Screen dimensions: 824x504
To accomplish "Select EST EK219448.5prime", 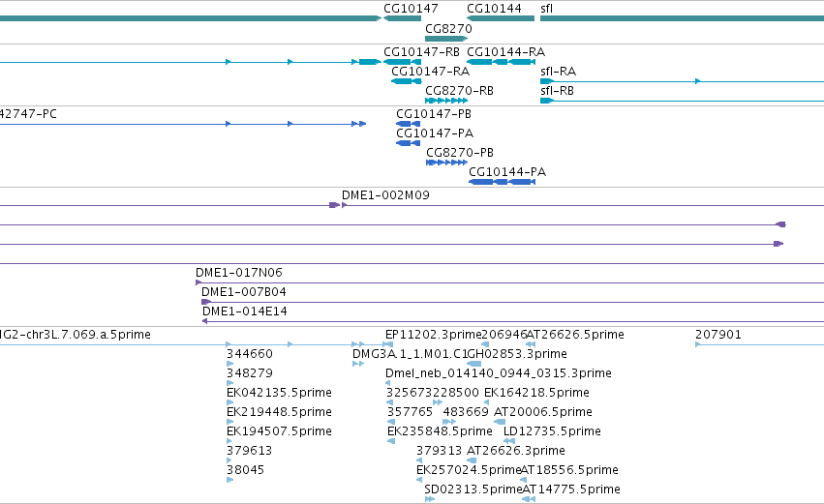I will tap(279, 412).
